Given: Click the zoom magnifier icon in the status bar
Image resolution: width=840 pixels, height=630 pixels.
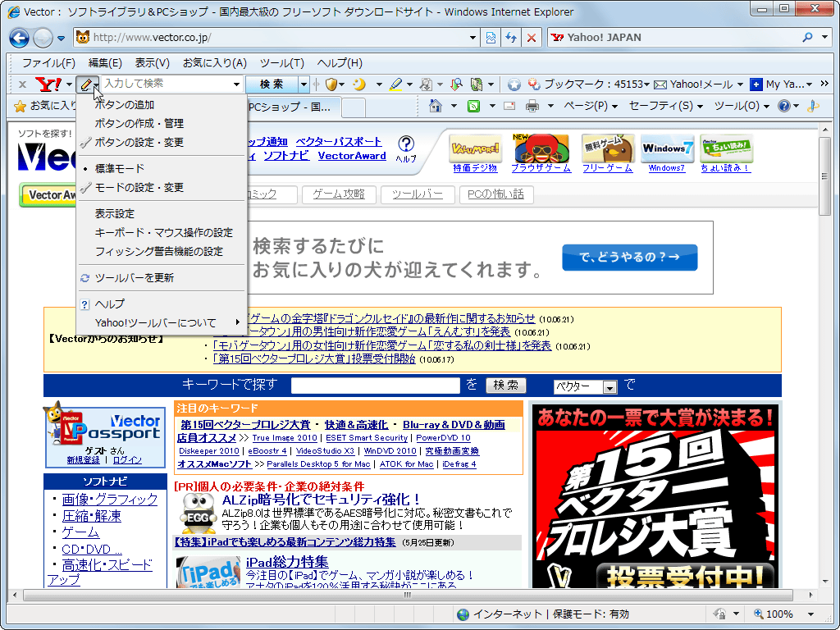Looking at the screenshot, I should (758, 614).
